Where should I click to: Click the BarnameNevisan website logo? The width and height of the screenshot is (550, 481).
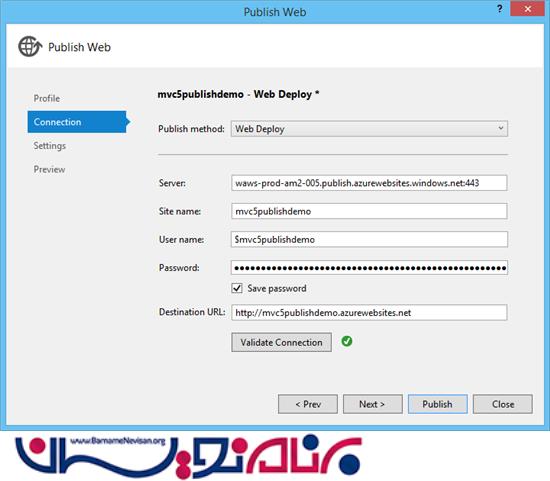[x=188, y=456]
